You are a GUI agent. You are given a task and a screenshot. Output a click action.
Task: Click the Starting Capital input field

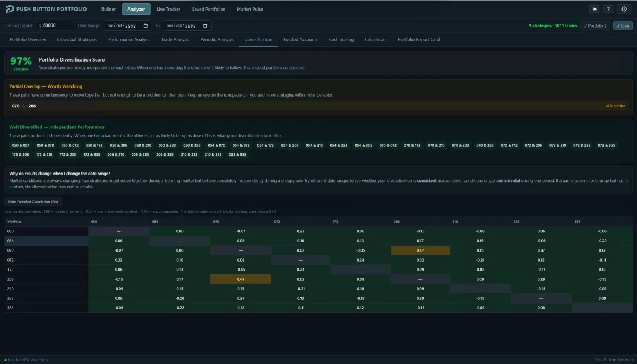pos(57,25)
